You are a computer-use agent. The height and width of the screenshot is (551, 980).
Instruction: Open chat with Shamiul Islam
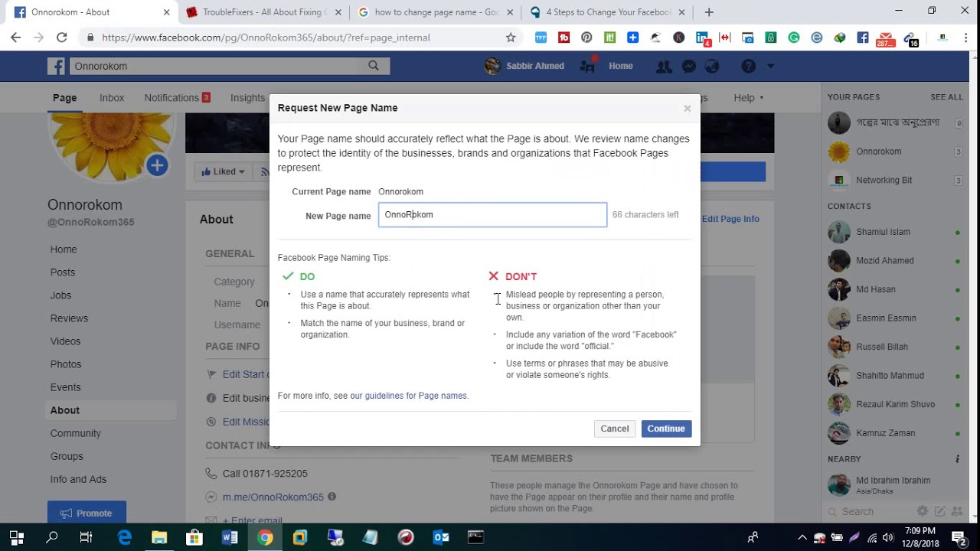coord(895,232)
